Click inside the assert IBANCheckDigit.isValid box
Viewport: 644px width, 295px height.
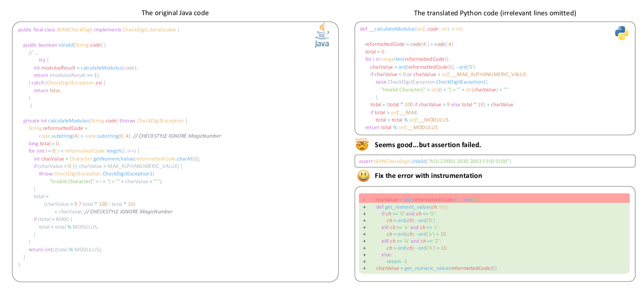click(494, 161)
